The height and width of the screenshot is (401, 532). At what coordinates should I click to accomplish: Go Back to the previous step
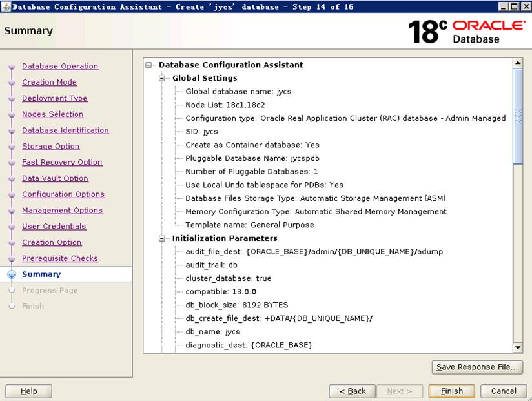pyautogui.click(x=352, y=391)
